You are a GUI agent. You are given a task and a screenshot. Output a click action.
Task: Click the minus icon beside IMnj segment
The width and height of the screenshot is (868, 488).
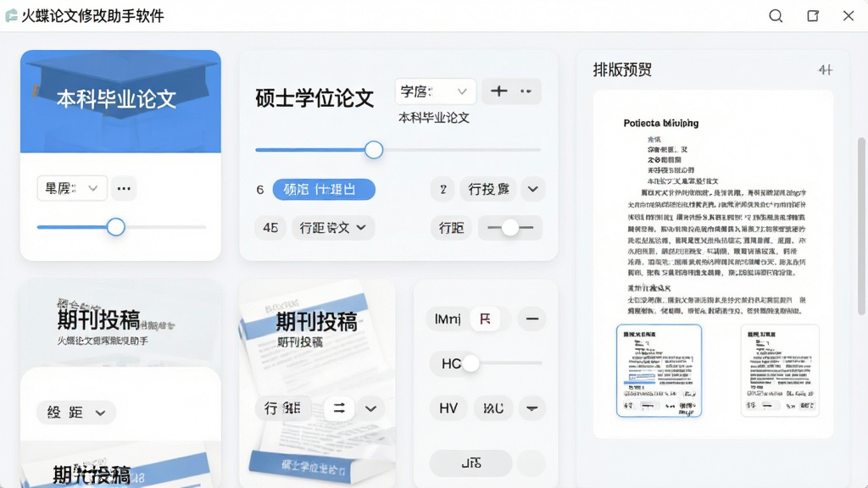click(532, 319)
